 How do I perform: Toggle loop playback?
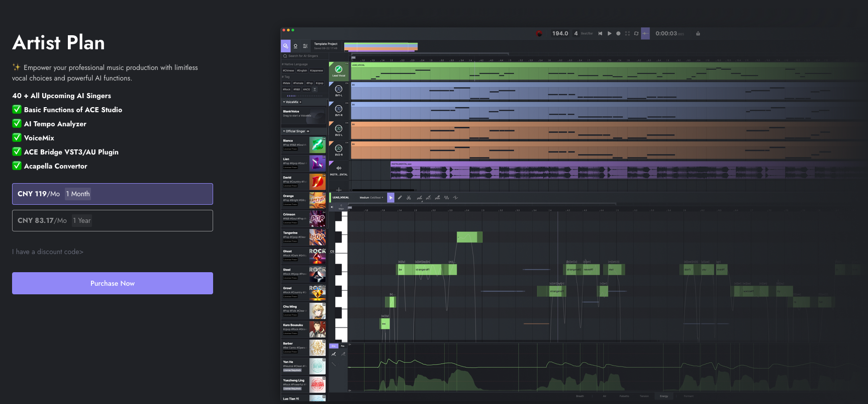[636, 34]
